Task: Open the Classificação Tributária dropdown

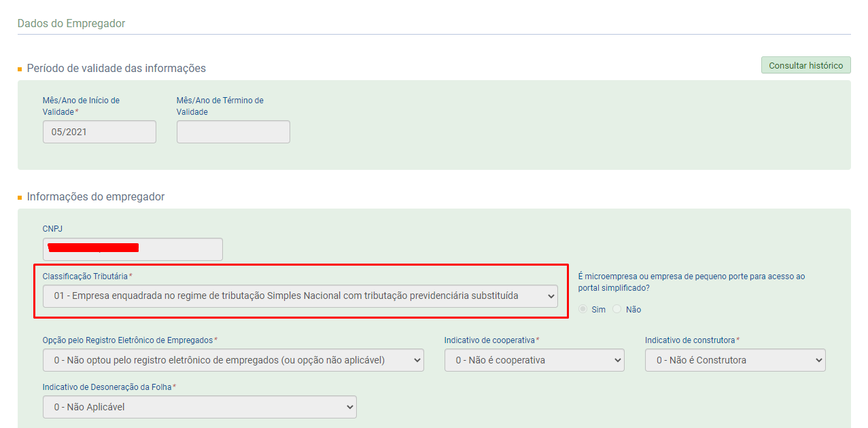Action: coord(300,296)
